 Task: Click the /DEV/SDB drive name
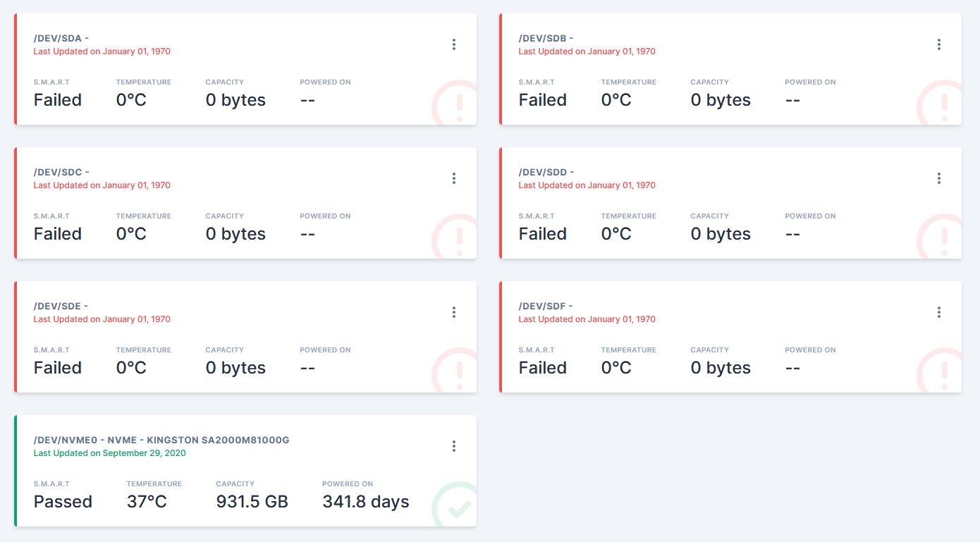545,38
